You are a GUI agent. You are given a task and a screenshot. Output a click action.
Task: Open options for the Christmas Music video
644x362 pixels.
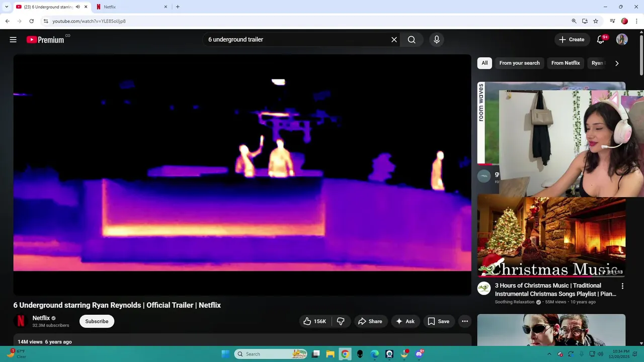[622, 286]
